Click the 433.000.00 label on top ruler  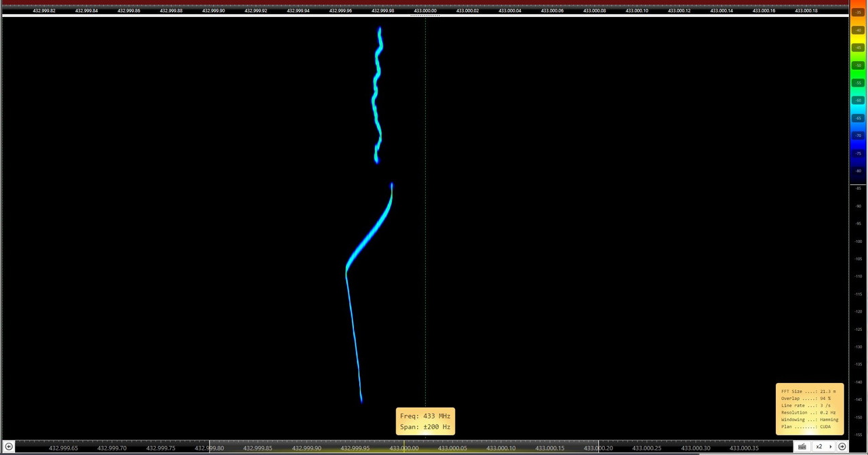(x=425, y=10)
